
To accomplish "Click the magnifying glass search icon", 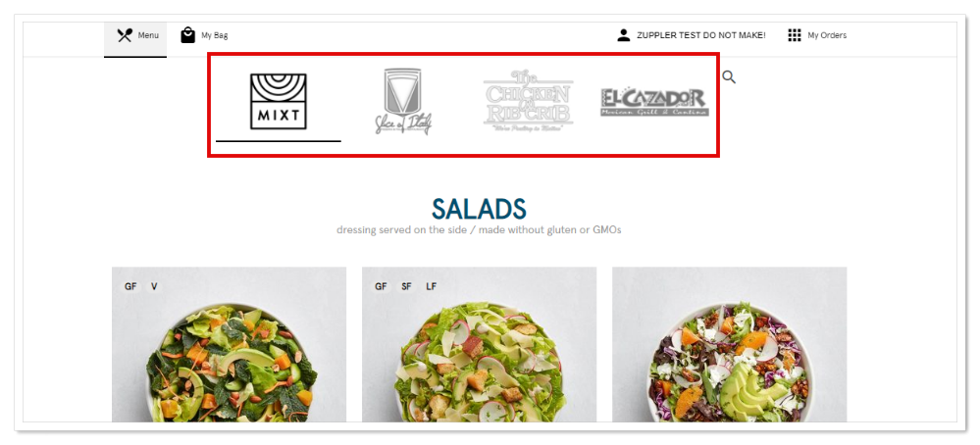I will click(x=729, y=77).
